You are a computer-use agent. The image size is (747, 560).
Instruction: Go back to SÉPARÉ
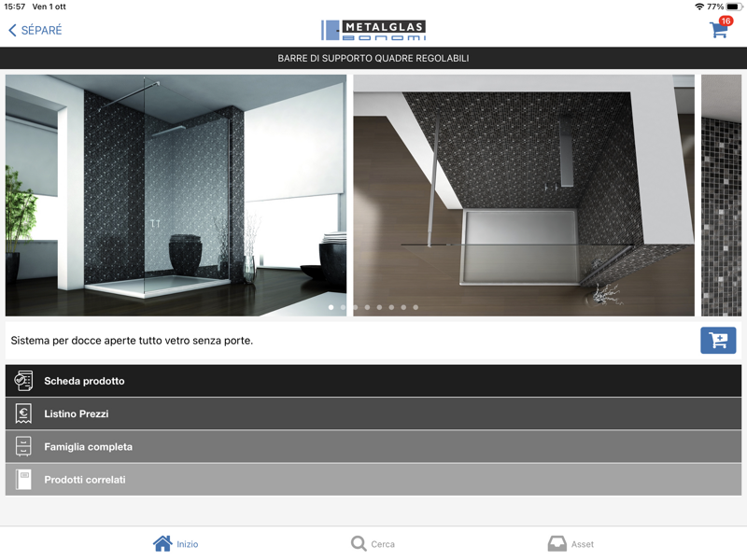tap(35, 31)
